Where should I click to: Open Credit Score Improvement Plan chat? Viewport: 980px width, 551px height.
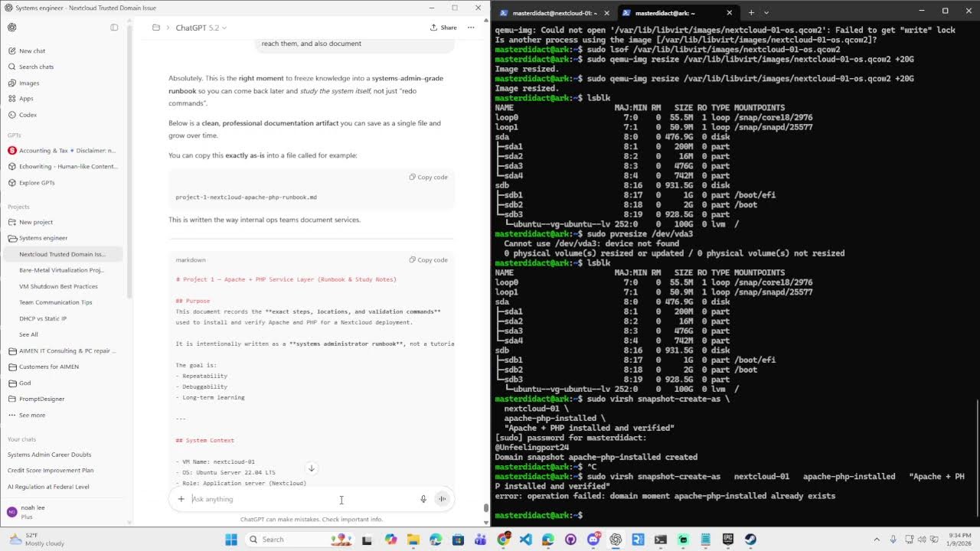[x=51, y=471]
